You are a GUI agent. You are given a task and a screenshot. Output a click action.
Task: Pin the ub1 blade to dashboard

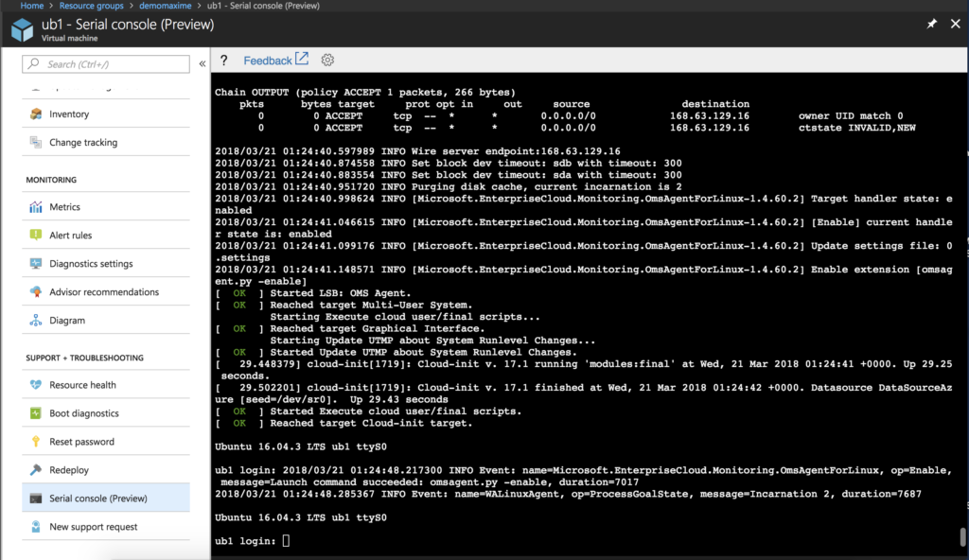coord(931,24)
